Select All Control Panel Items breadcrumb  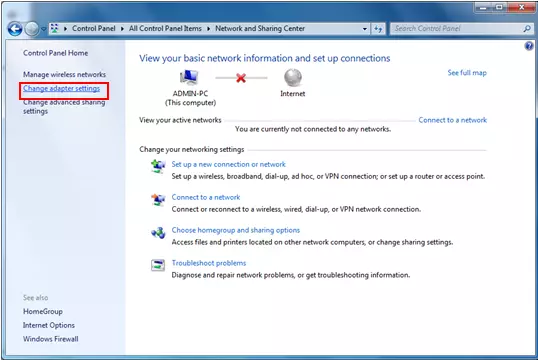tap(165, 28)
